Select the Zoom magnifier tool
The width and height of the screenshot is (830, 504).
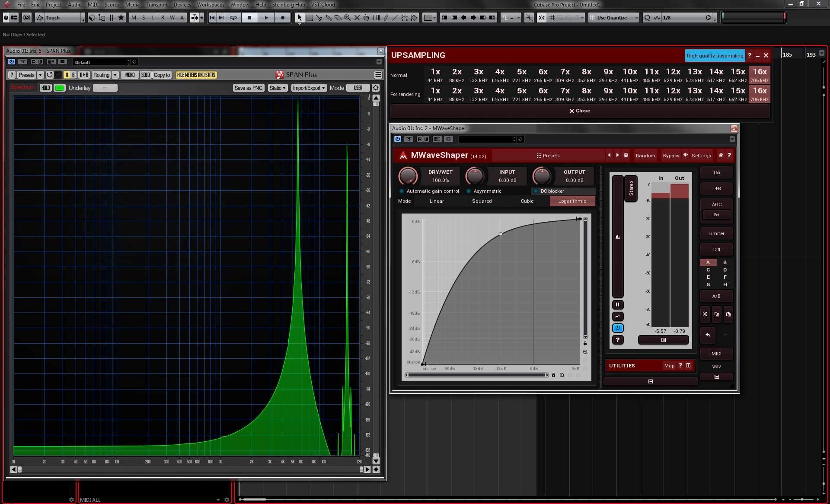347,18
